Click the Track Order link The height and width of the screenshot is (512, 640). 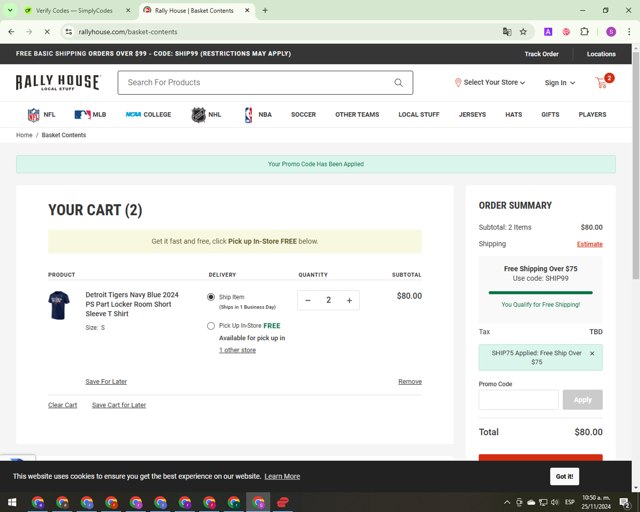(x=541, y=54)
